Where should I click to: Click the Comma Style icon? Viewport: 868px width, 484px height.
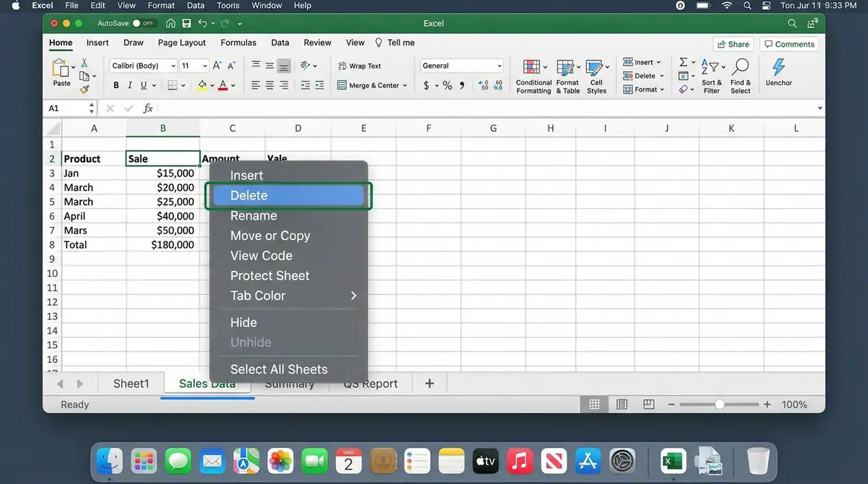click(461, 85)
